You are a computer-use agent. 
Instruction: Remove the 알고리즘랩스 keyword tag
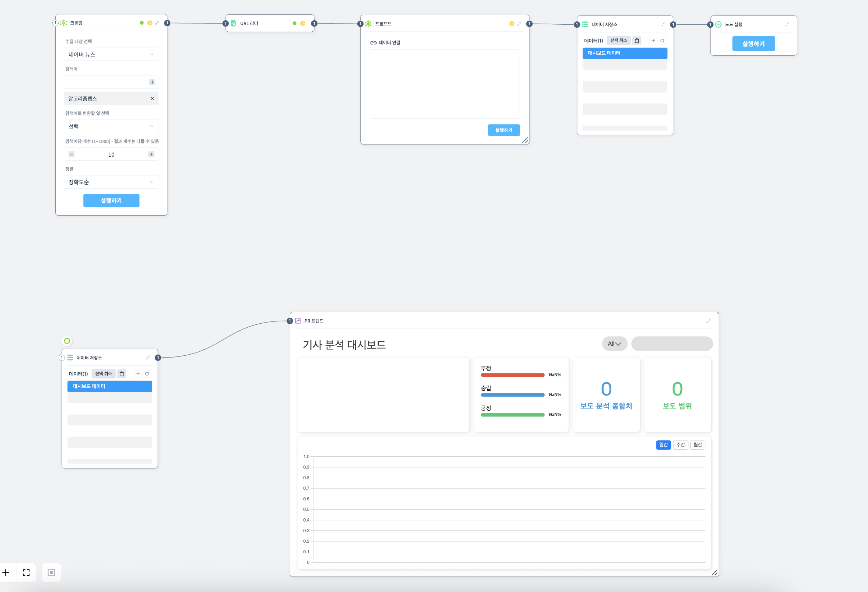point(152,98)
